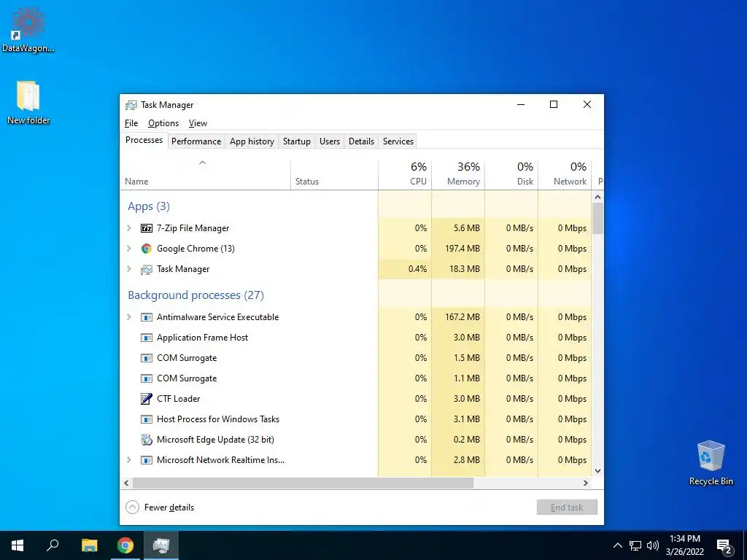The height and width of the screenshot is (560, 747).
Task: Open the DataWagon desktop shortcut
Action: tap(28, 29)
